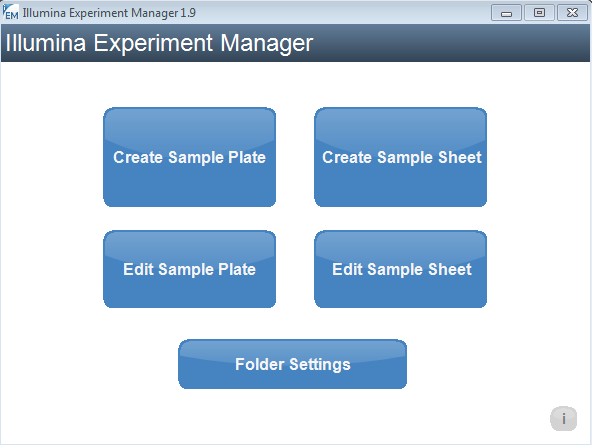This screenshot has width=592, height=445.
Task: Edit an existing sample plate
Action: pos(190,269)
